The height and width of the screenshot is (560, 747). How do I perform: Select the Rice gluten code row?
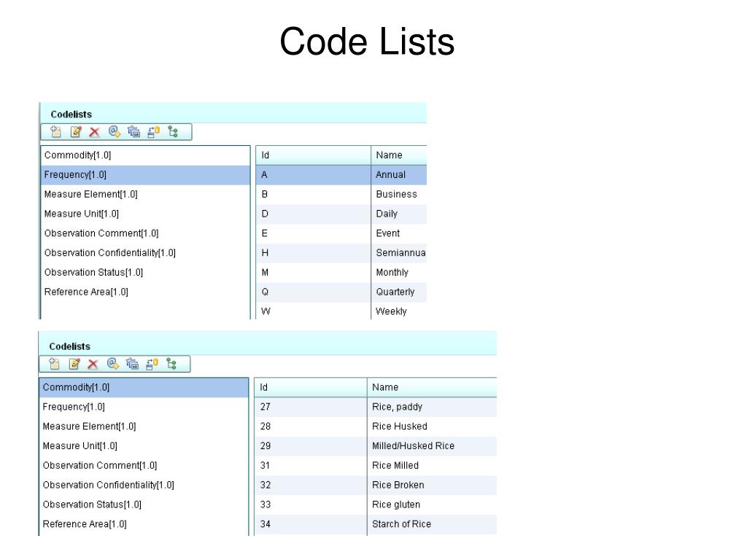click(x=376, y=505)
